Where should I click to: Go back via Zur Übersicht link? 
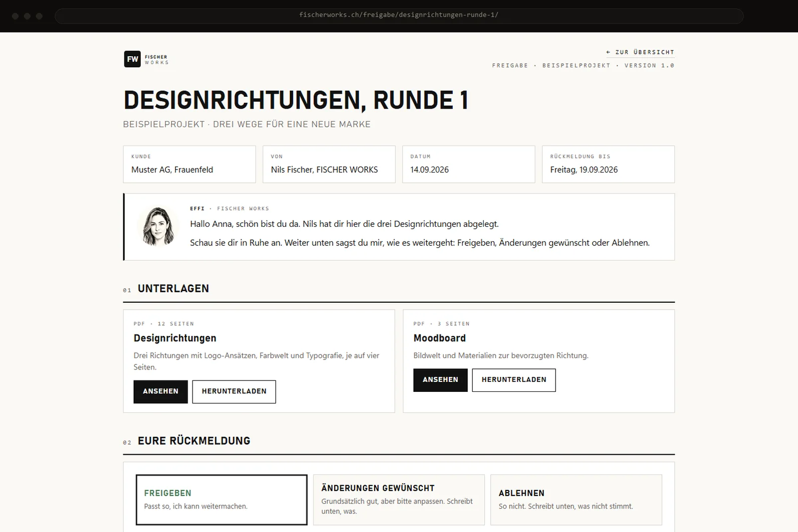(x=640, y=52)
